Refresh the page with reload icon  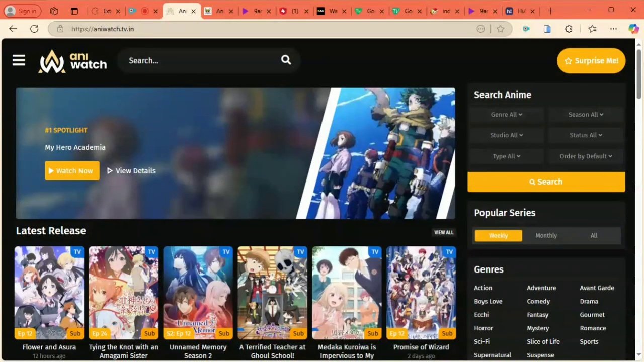click(x=34, y=29)
